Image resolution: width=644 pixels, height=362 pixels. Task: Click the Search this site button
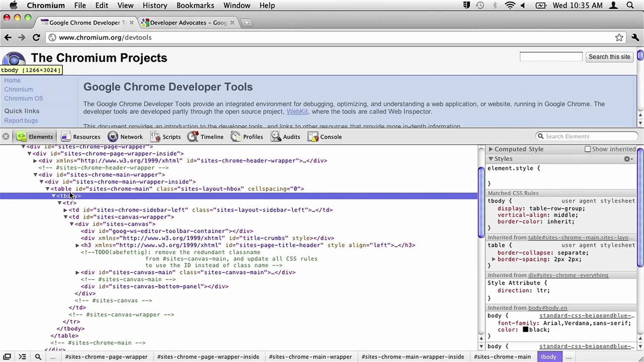point(609,57)
